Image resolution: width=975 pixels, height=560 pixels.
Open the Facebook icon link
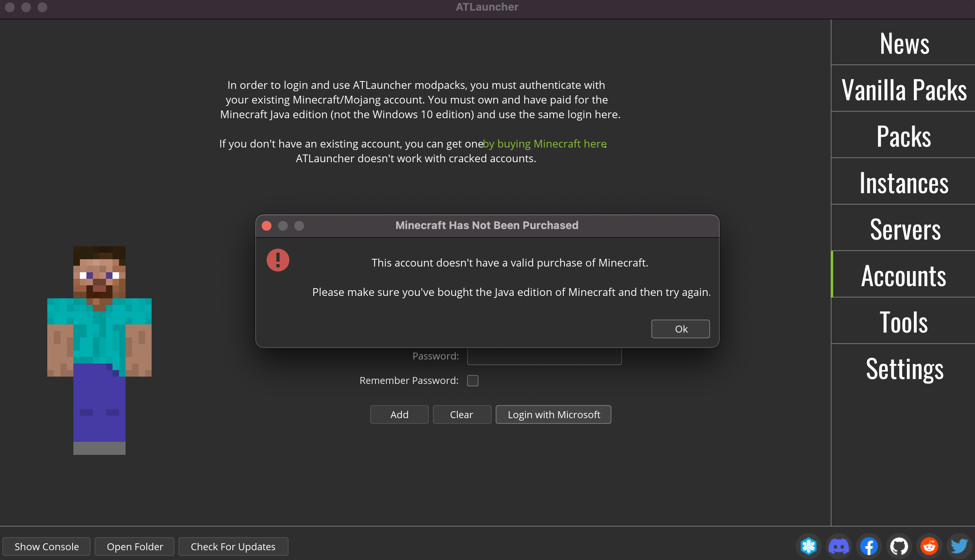pos(869,546)
